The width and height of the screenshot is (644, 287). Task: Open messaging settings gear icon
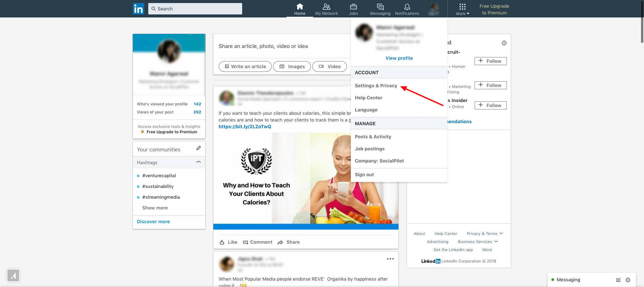(x=628, y=280)
